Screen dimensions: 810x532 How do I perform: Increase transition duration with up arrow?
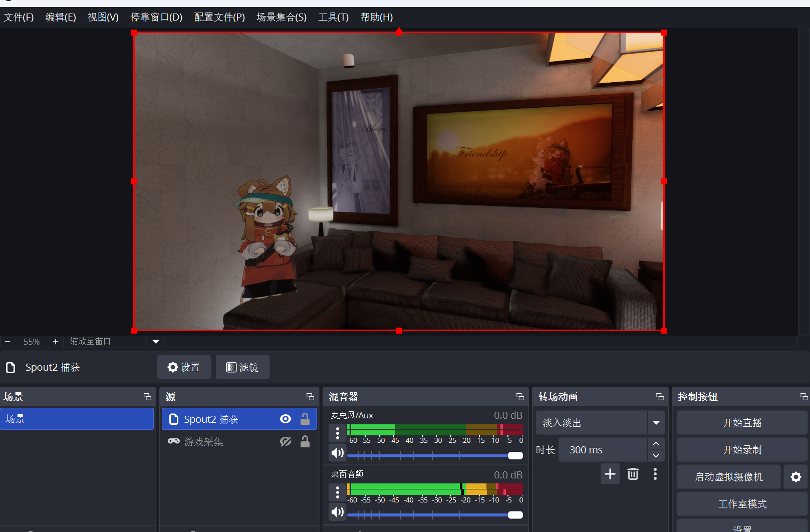tap(656, 444)
